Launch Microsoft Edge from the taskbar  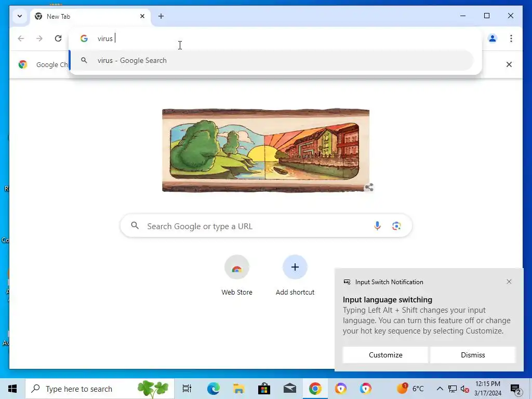coord(214,389)
